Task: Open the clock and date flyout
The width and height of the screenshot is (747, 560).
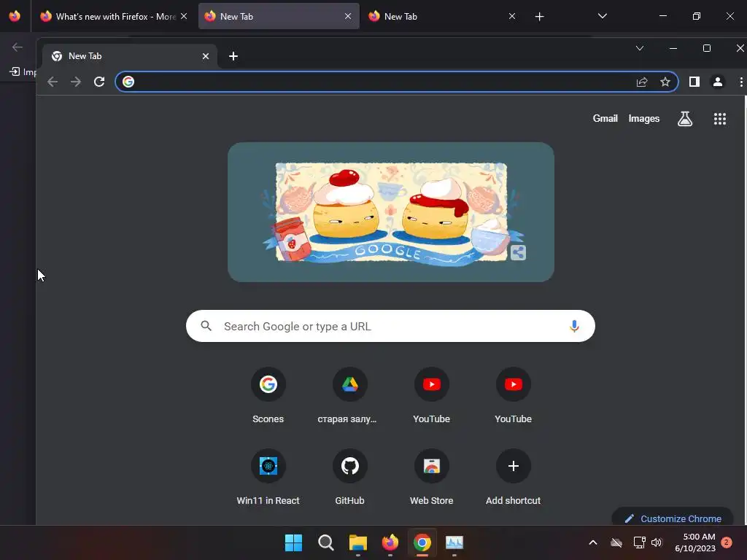Action: [695, 542]
